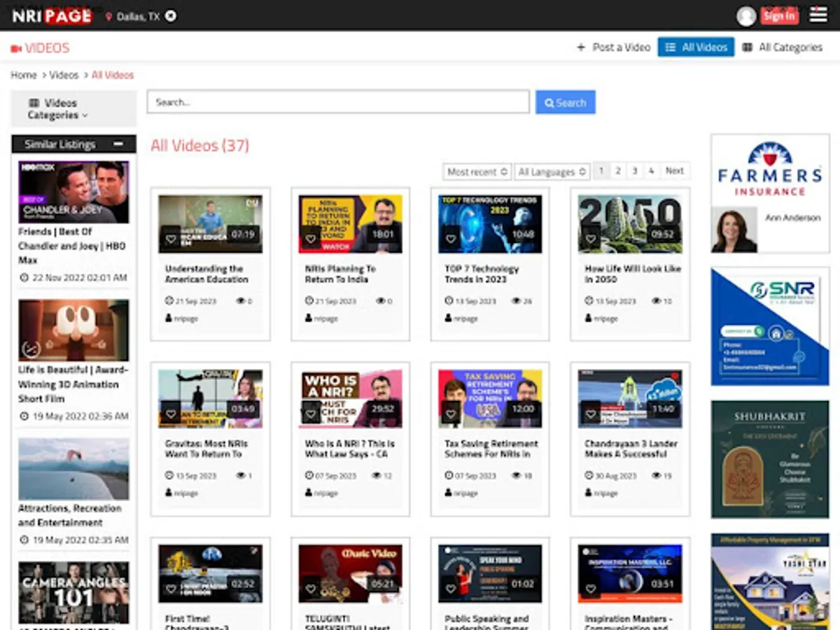The height and width of the screenshot is (630, 840).
Task: Toggle the heart on the Who Is A NRI video
Action: coord(311,413)
